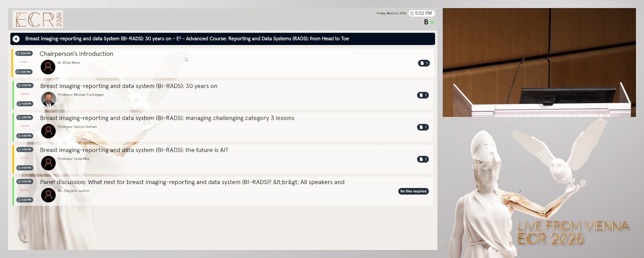Click the 4:05 PM start time badge

tap(25, 85)
